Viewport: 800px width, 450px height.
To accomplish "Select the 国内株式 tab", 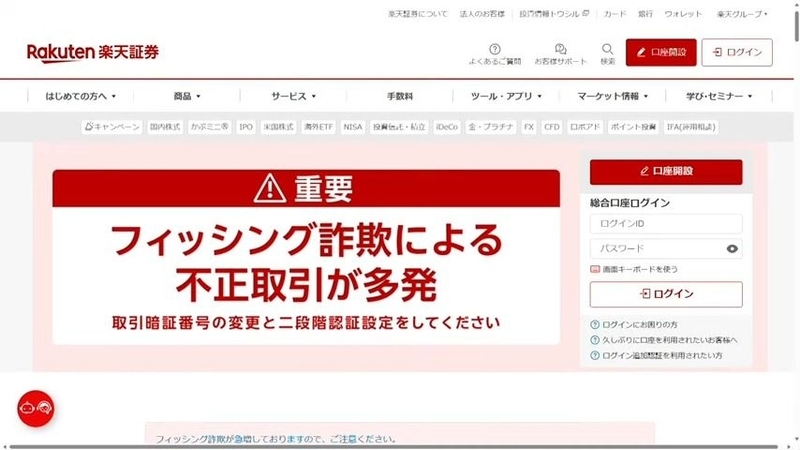I will click(165, 127).
